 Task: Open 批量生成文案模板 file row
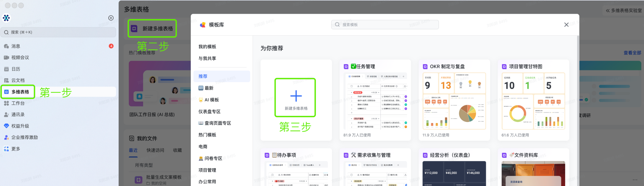pos(160,180)
